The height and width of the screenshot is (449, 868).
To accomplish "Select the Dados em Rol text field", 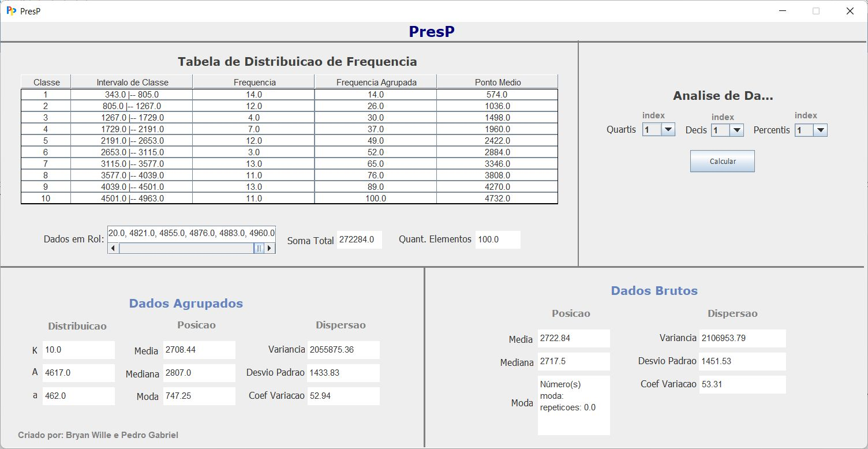I will pyautogui.click(x=190, y=233).
